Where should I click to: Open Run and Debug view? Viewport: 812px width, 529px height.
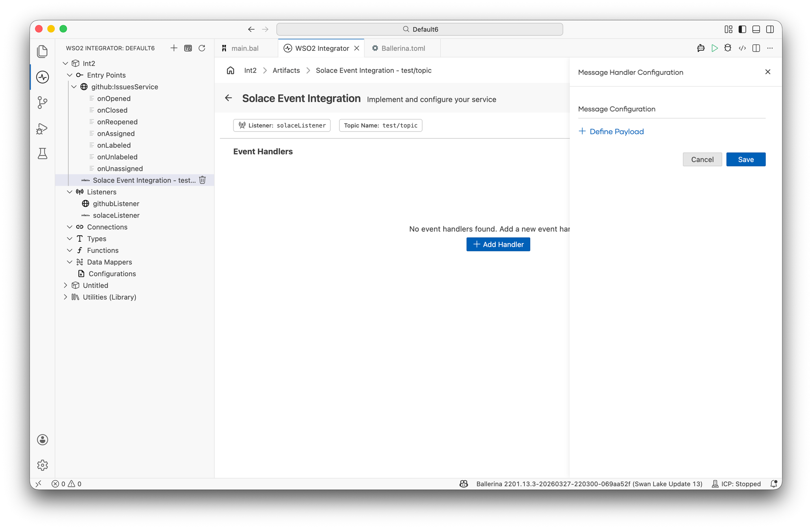pyautogui.click(x=43, y=128)
